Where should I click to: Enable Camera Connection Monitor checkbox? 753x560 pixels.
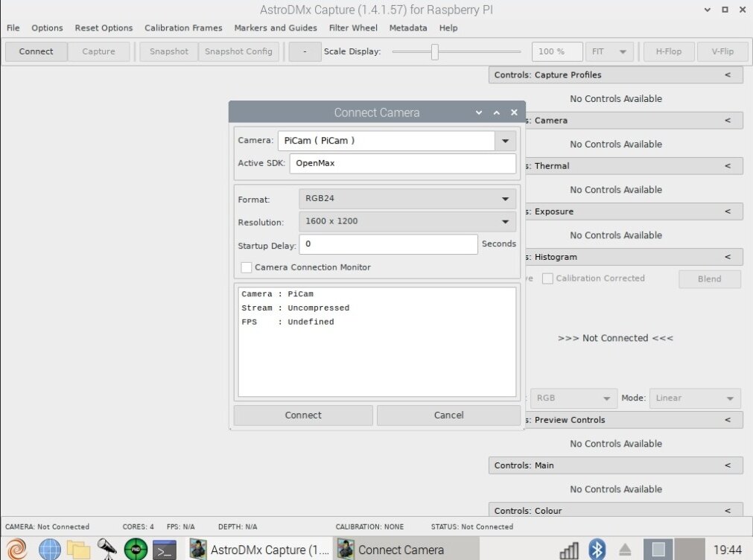click(247, 267)
